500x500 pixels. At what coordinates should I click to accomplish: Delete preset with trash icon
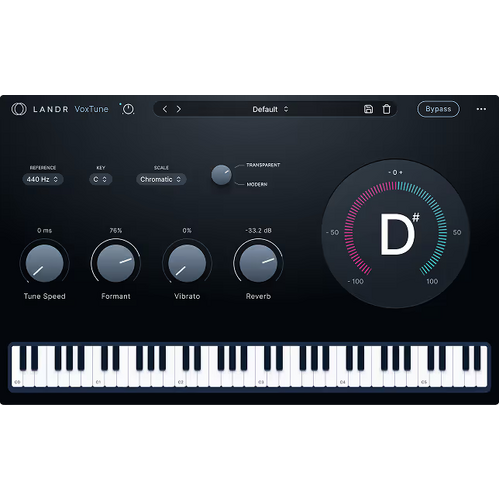pyautogui.click(x=386, y=109)
